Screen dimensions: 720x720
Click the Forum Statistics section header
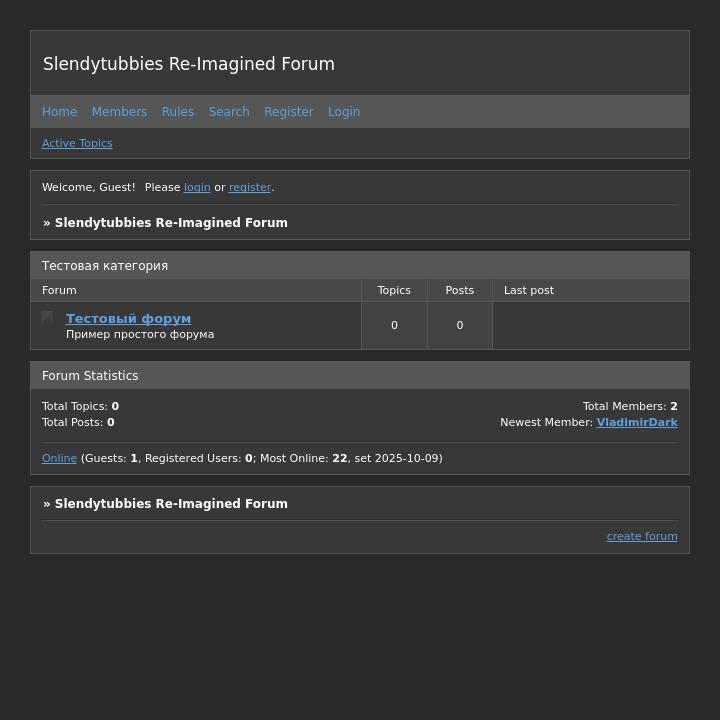90,376
